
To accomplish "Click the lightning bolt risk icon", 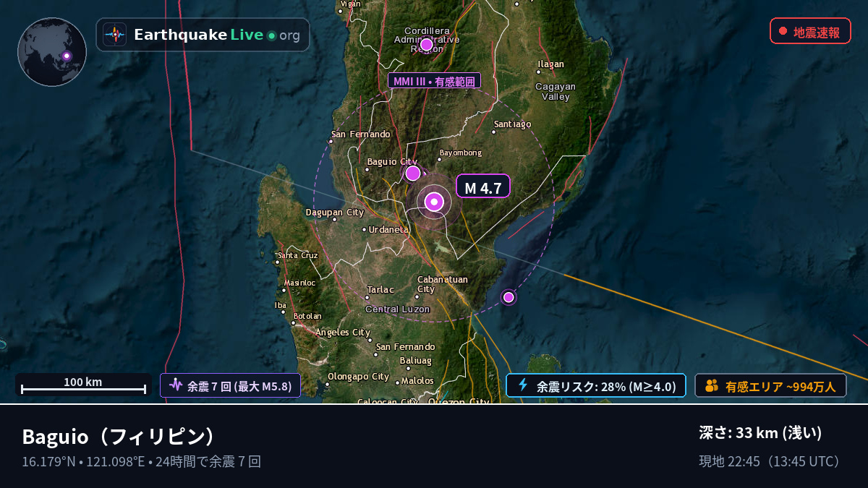I will pos(523,385).
